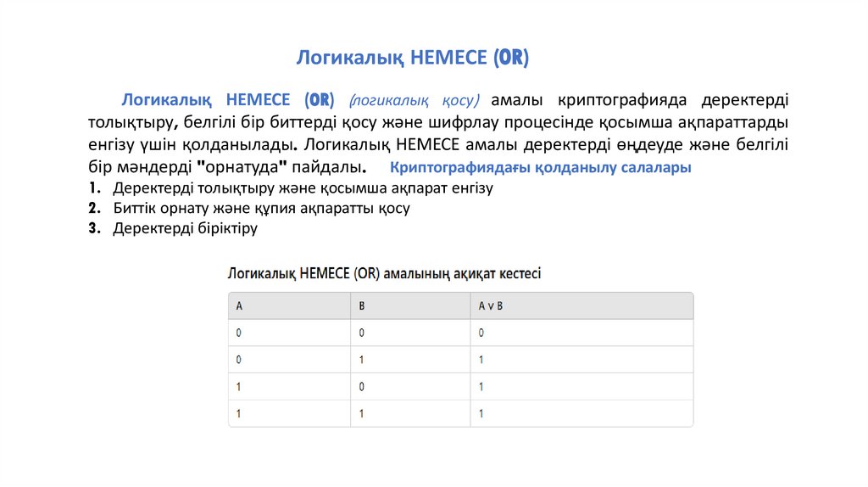This screenshot has width=868, height=487.
Task: Click the slide title "Логикалық НЕМЕСЕ (OR)"
Action: pyautogui.click(x=413, y=58)
